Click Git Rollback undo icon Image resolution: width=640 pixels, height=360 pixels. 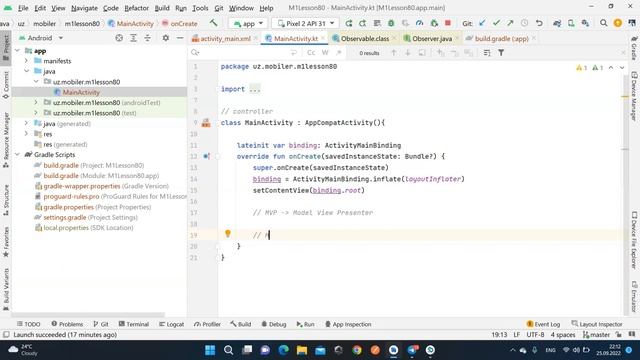tap(539, 23)
